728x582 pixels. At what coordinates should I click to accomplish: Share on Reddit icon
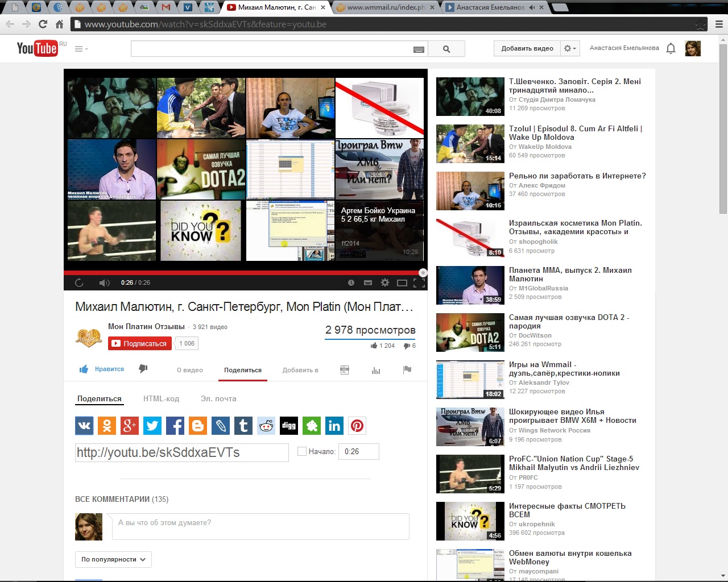tap(266, 426)
